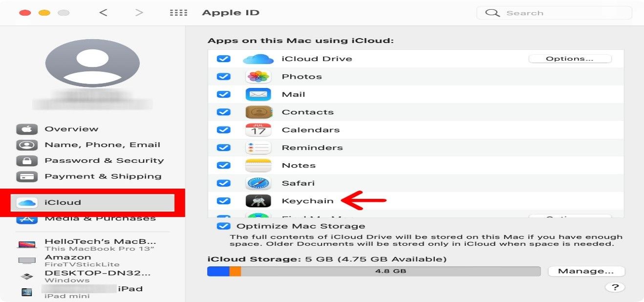Open iCloud Drive Options
The width and height of the screenshot is (644, 302).
pyautogui.click(x=570, y=58)
